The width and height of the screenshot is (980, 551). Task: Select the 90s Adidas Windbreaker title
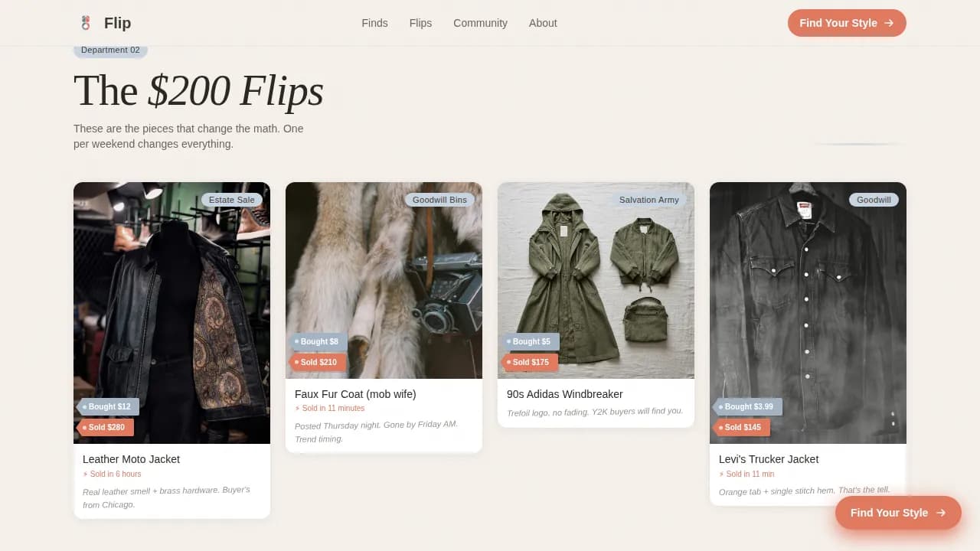tap(565, 394)
